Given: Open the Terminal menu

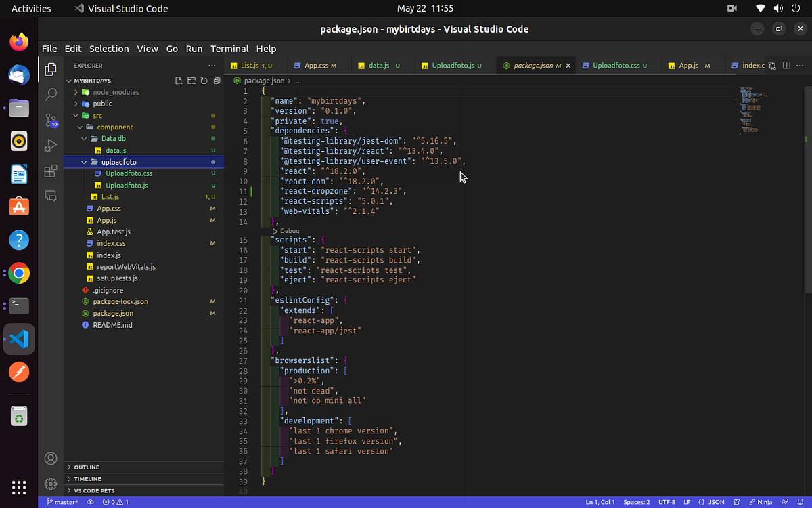Looking at the screenshot, I should coord(229,49).
